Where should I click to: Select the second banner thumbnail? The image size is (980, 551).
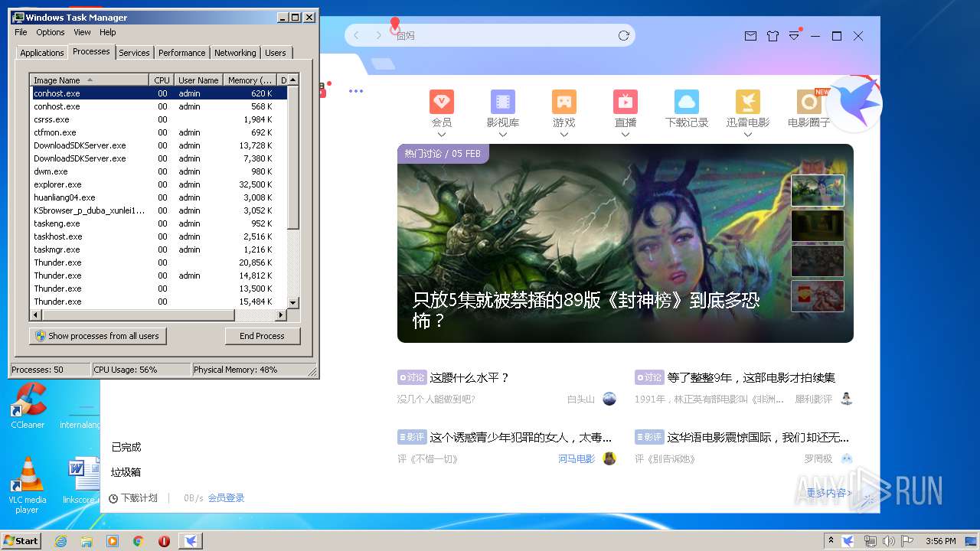click(817, 226)
